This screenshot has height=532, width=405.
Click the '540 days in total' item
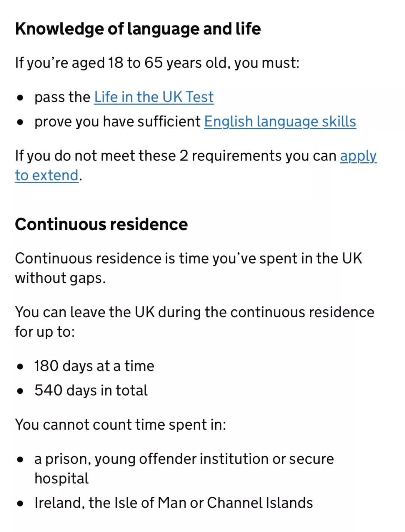pyautogui.click(x=91, y=390)
